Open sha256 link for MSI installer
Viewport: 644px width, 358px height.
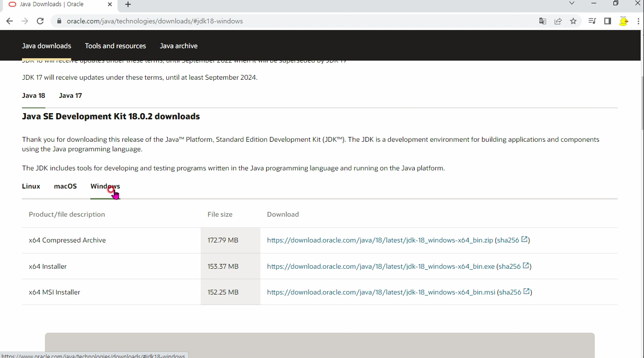(510, 292)
